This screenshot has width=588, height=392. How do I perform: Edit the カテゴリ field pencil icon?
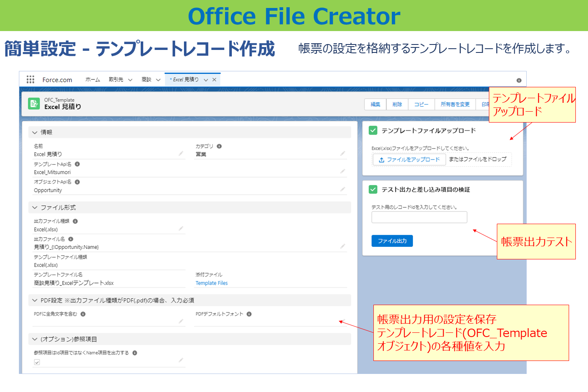pyautogui.click(x=343, y=154)
